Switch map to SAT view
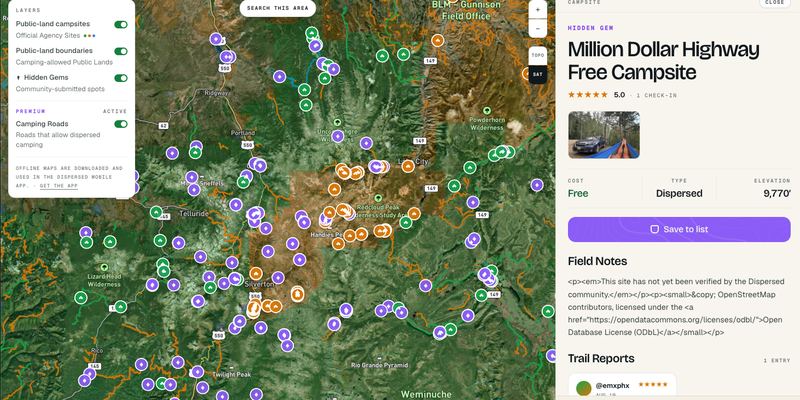Viewport: 800px width, 400px height. [538, 74]
